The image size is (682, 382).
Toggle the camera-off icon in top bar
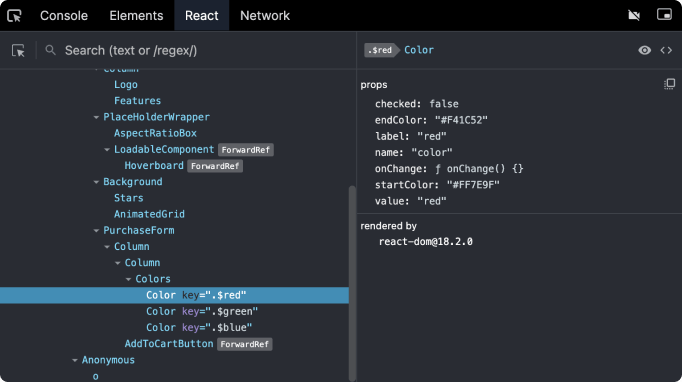click(x=634, y=16)
